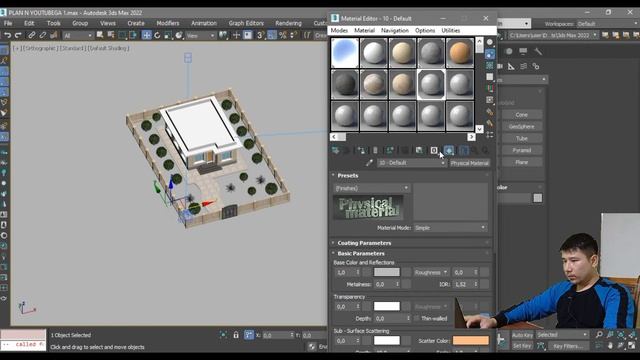
Task: Open the Rendering menu in main window
Action: pyautogui.click(x=288, y=23)
